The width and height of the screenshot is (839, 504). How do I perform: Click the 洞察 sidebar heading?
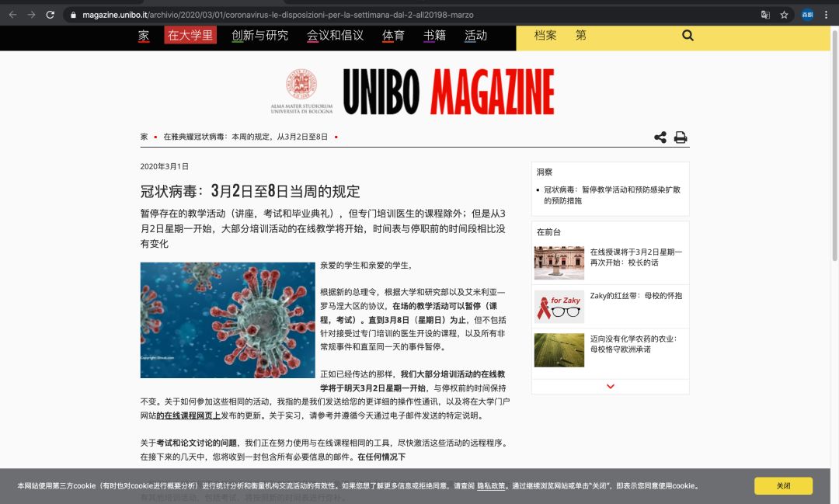[x=545, y=172]
